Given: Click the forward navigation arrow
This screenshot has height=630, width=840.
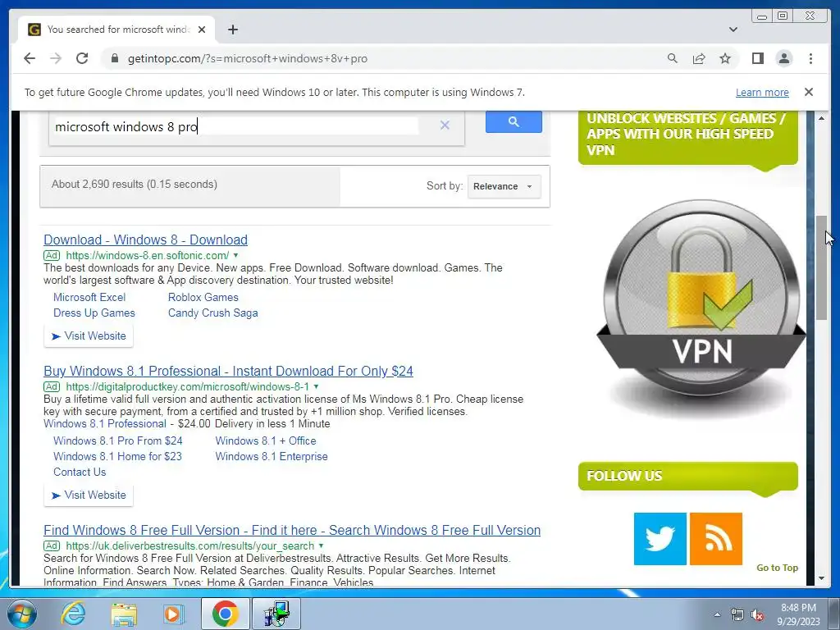Looking at the screenshot, I should [x=56, y=58].
